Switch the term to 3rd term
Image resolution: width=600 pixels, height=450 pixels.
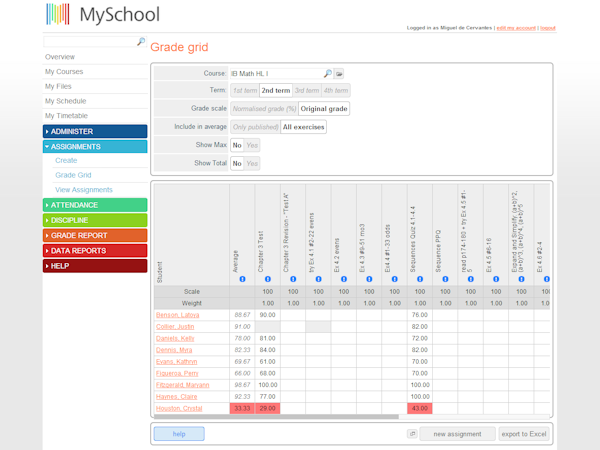306,90
